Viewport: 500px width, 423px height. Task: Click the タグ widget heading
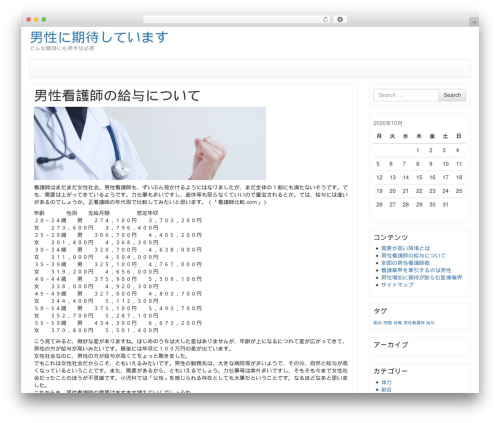pyautogui.click(x=380, y=311)
